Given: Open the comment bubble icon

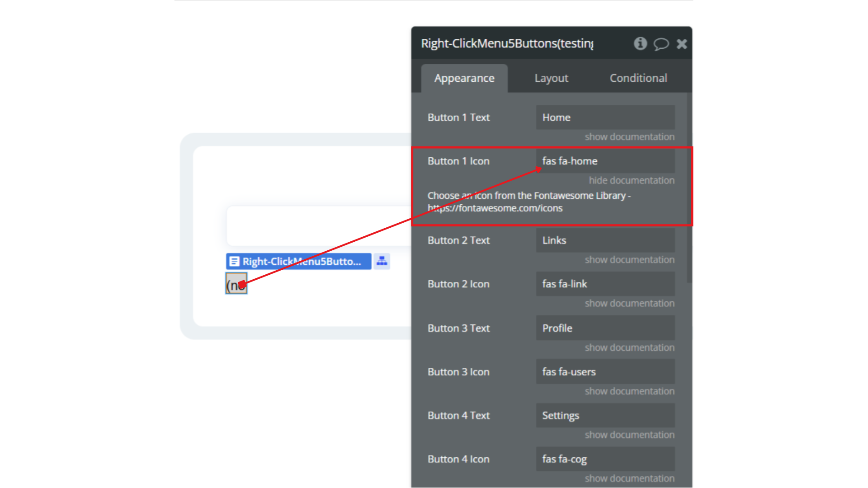Looking at the screenshot, I should pos(661,44).
